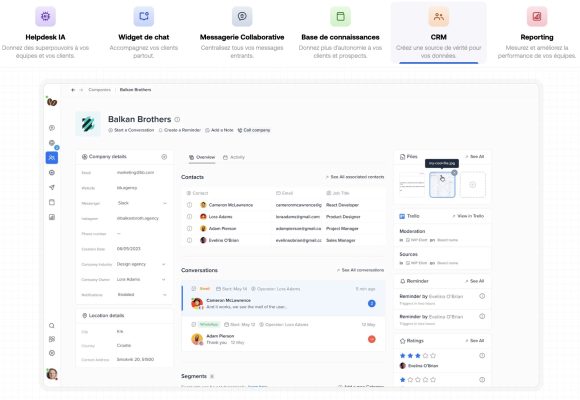This screenshot has width=580, height=400.
Task: Click info icon on second reminder
Action: (x=482, y=316)
